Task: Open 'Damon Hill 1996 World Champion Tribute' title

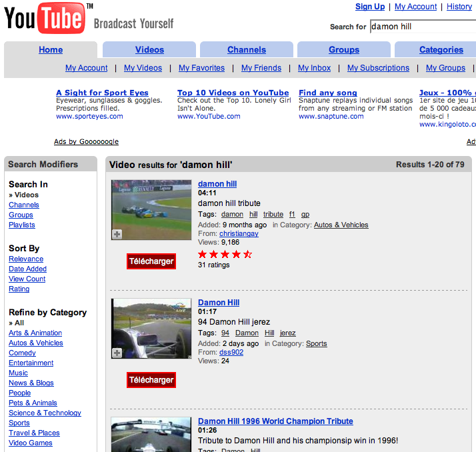Action: [275, 421]
